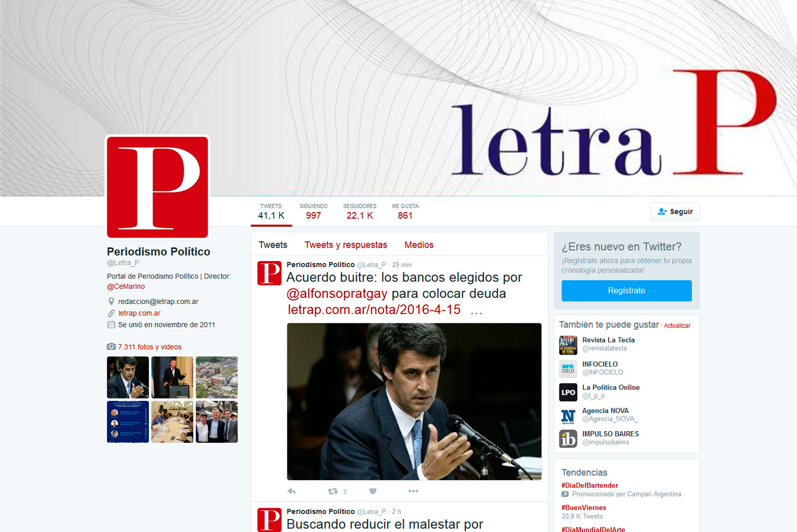Open the letrap.com.ar/nota/2016-4-15 tweet link
The height and width of the screenshot is (532, 797).
click(374, 310)
